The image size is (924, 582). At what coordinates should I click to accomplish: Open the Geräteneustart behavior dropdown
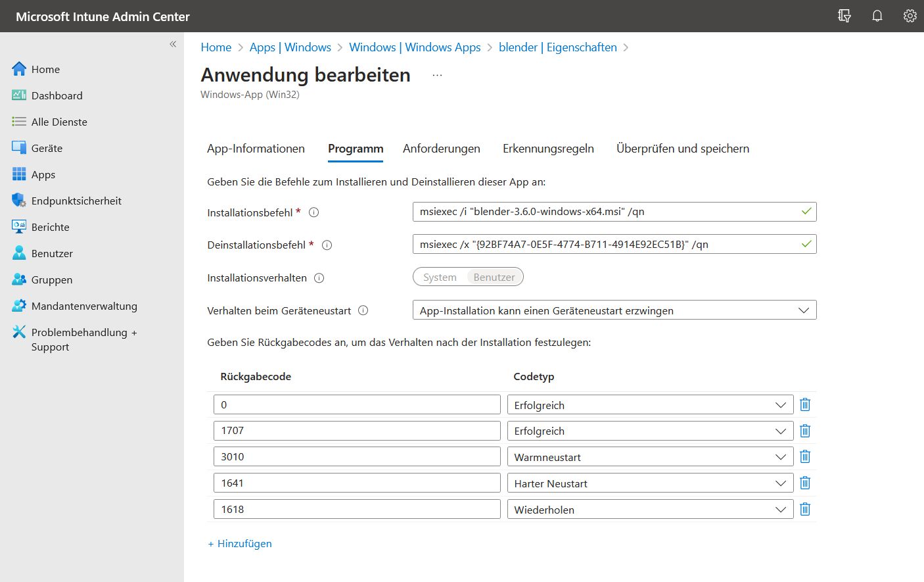[x=614, y=310]
